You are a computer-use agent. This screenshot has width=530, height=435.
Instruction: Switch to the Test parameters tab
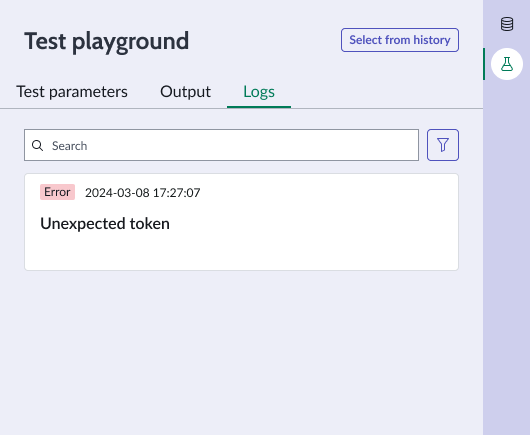click(72, 92)
